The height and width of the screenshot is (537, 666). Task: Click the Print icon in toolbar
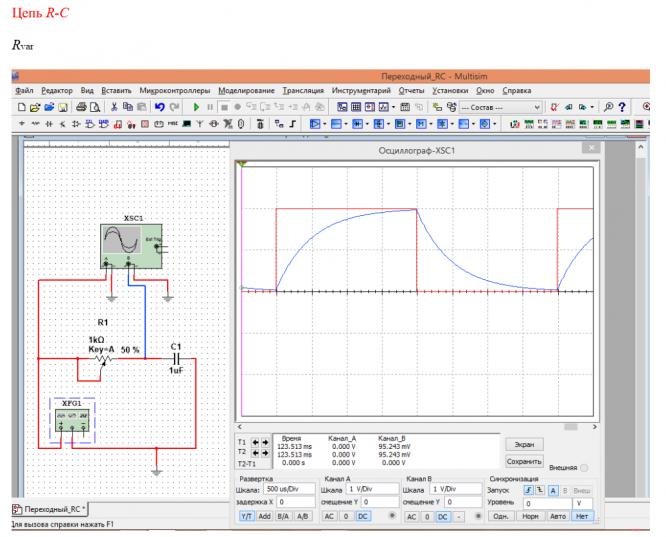click(x=80, y=106)
